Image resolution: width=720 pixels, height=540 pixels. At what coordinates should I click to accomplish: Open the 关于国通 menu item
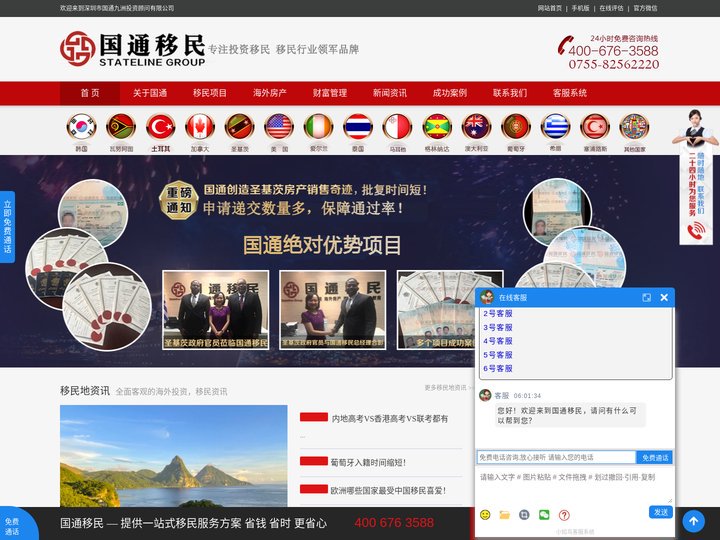pos(150,93)
